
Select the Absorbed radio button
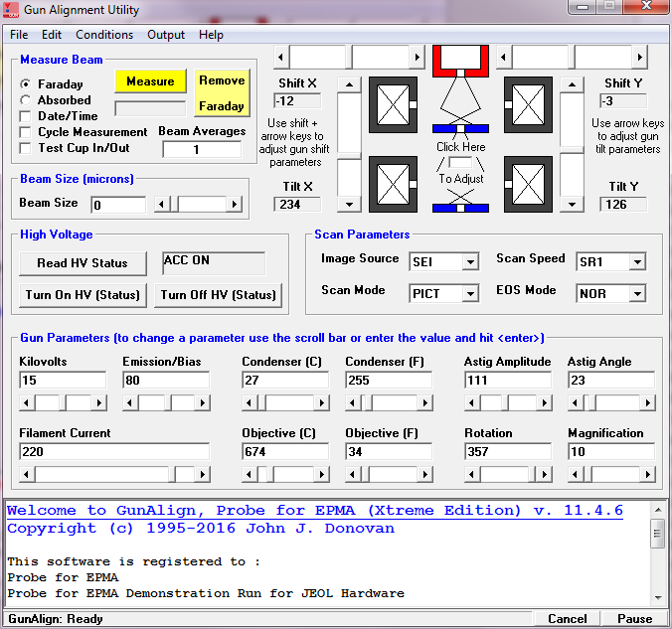[26, 100]
